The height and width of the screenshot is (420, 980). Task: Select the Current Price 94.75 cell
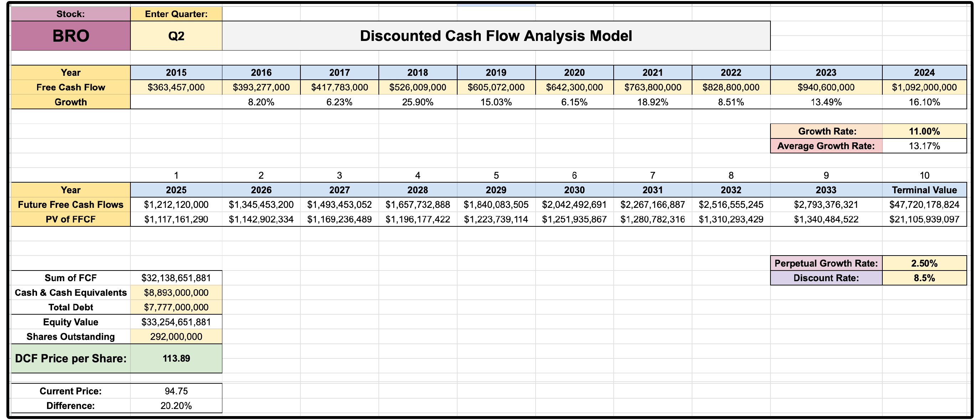click(176, 391)
